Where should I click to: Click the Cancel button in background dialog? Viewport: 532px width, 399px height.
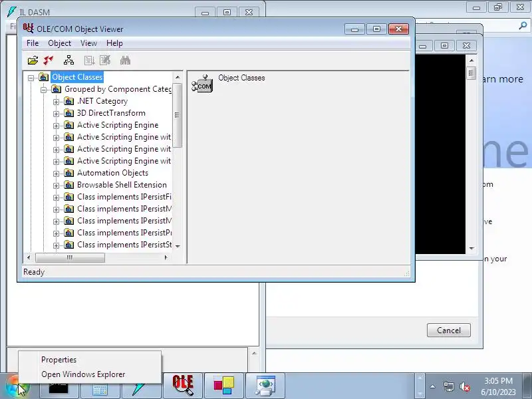[448, 330]
